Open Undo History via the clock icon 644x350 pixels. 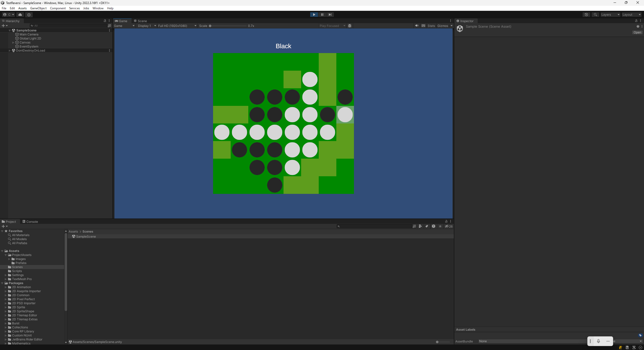pyautogui.click(x=586, y=15)
